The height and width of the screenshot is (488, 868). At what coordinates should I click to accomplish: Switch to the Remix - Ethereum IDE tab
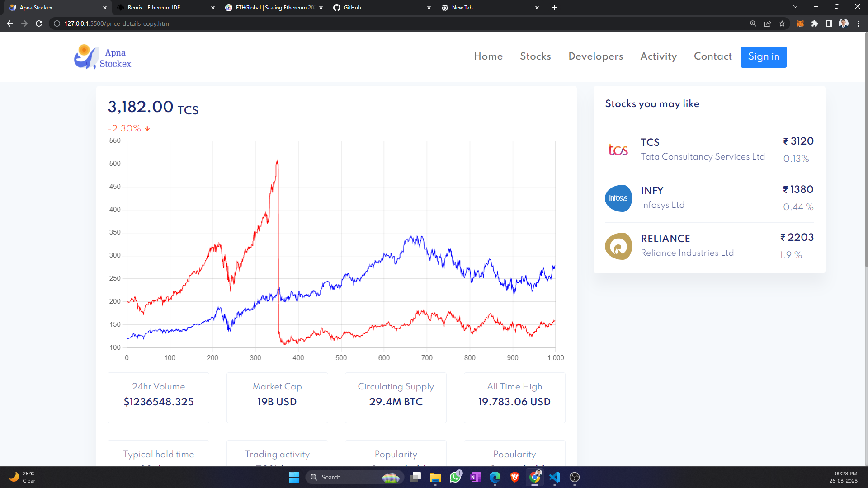(154, 8)
